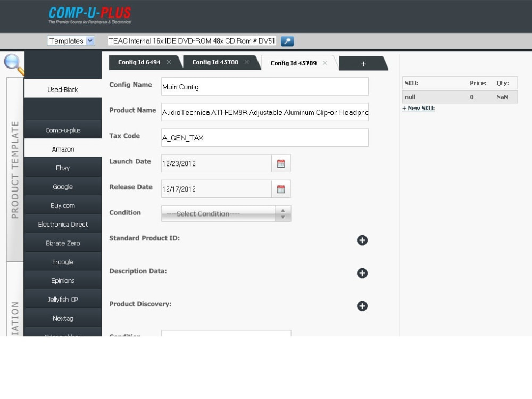Select the Epinions sidebar channel
This screenshot has height=399, width=532.
[63, 280]
